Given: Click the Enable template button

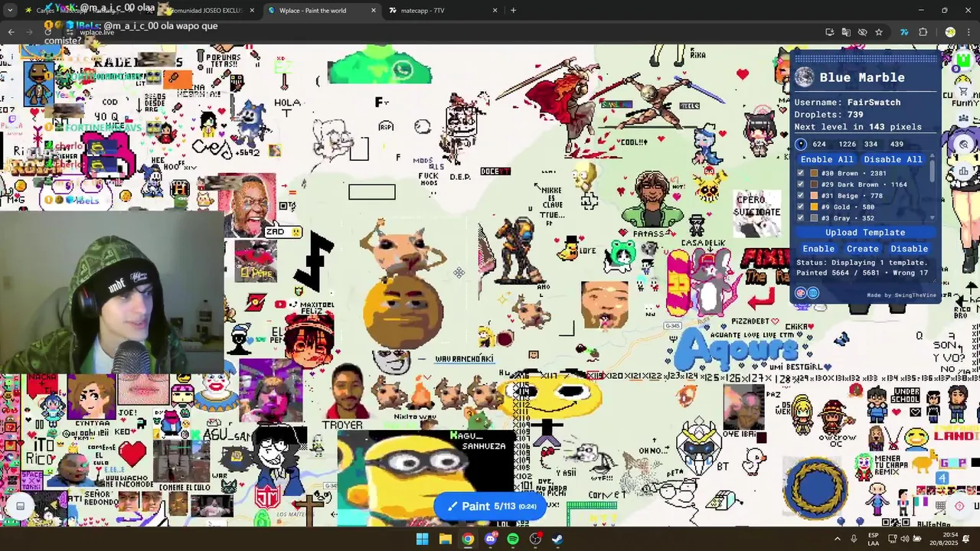Looking at the screenshot, I should point(818,249).
